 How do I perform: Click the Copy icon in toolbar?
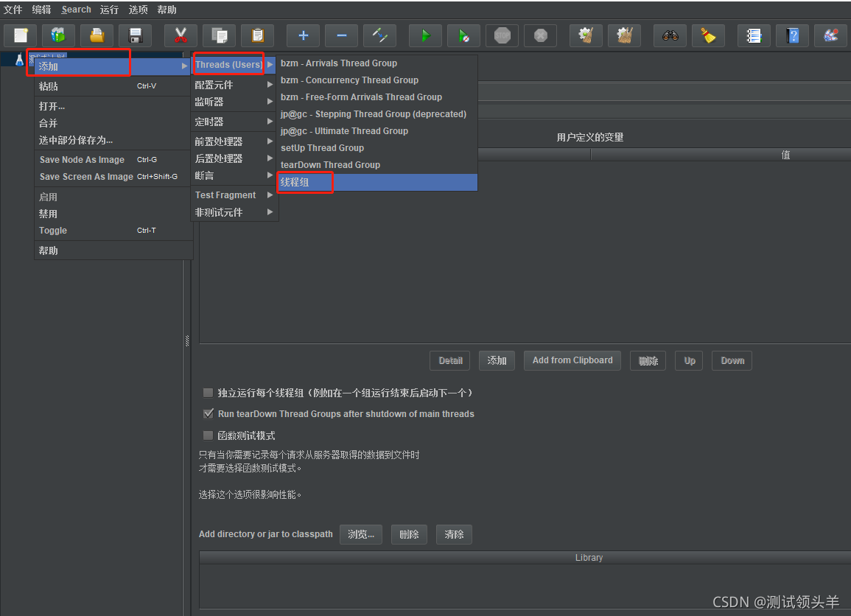(x=220, y=36)
